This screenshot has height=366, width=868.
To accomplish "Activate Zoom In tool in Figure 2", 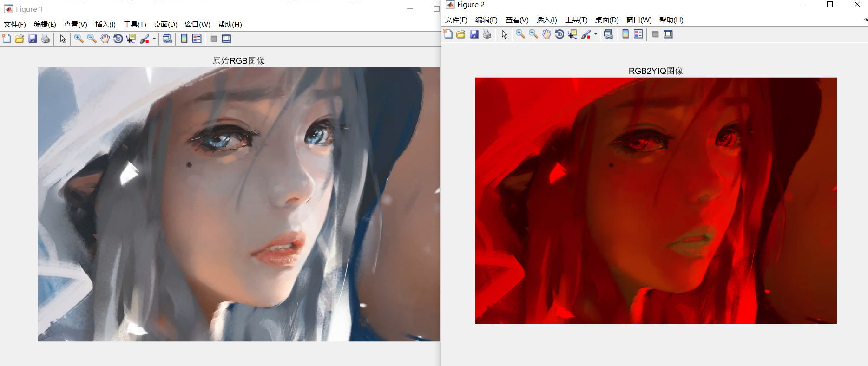I will [x=520, y=34].
